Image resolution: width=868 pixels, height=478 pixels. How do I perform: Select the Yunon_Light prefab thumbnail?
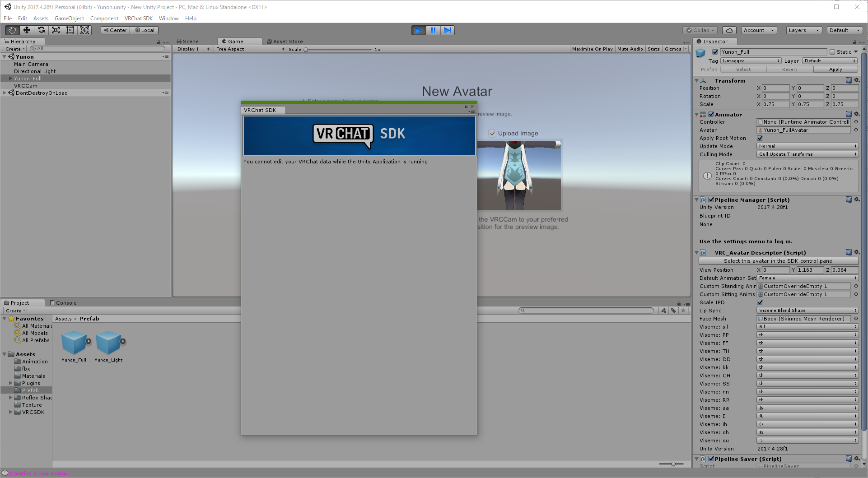(108, 343)
